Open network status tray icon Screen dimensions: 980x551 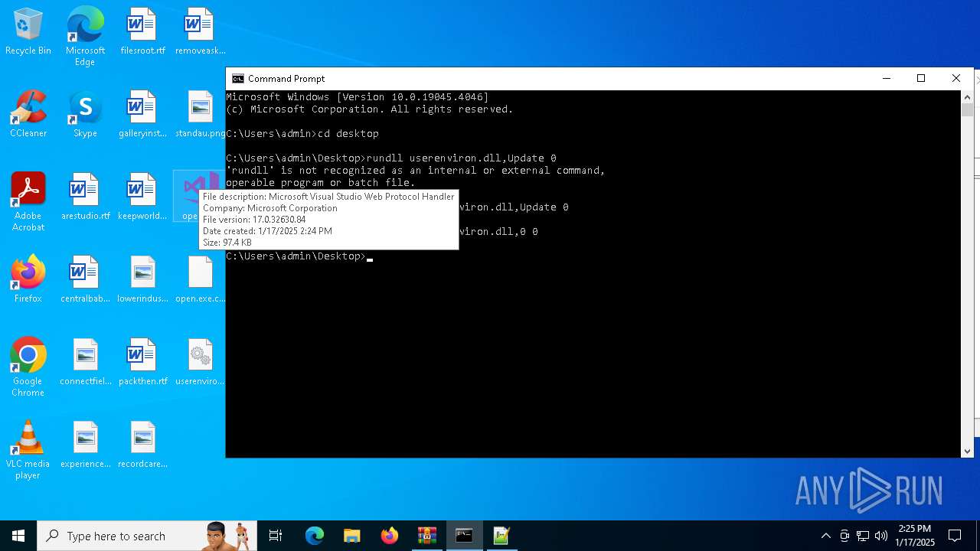[x=863, y=536]
